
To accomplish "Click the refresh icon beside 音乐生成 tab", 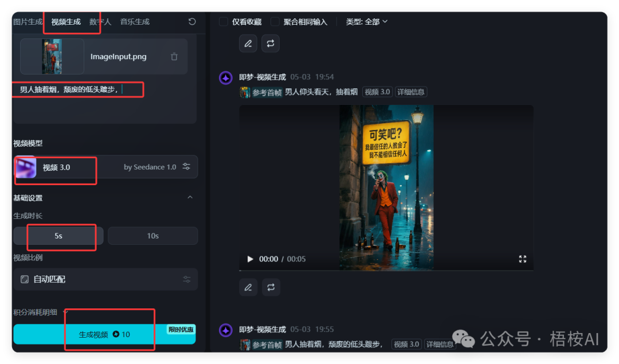I will click(x=192, y=22).
